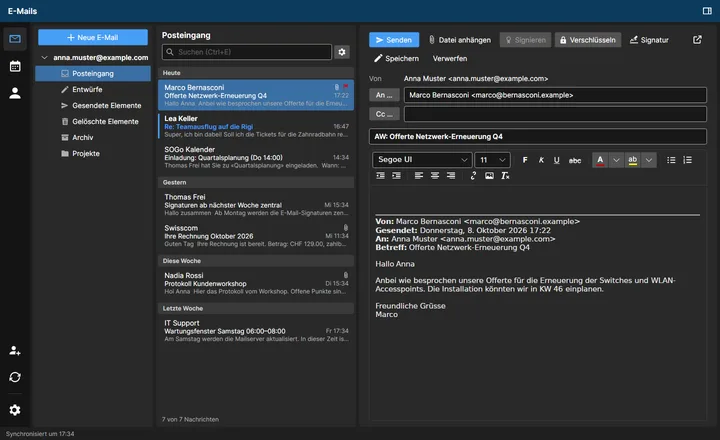This screenshot has width=720, height=440.
Task: Apply strikethrough formatting (abc)
Action: 575,160
